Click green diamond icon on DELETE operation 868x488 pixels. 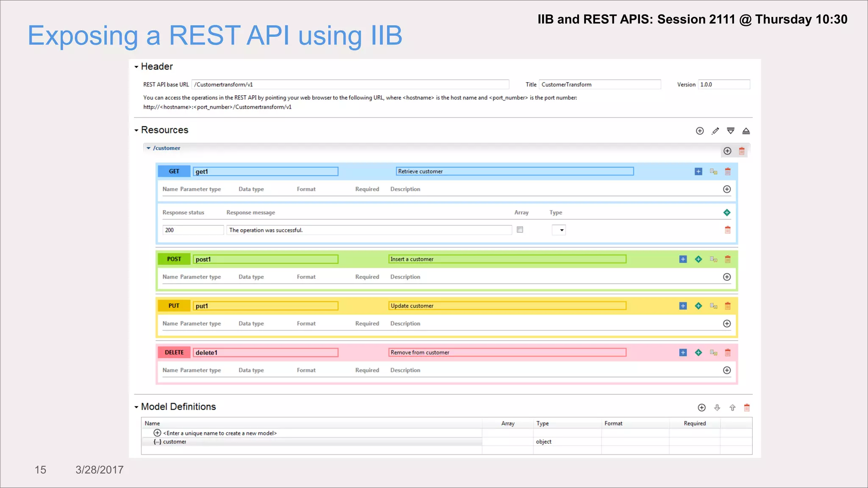pos(698,352)
